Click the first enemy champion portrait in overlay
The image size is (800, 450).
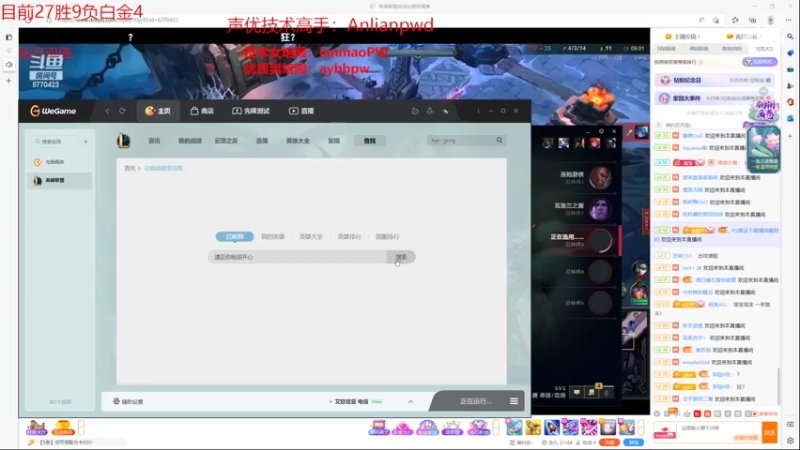548,143
